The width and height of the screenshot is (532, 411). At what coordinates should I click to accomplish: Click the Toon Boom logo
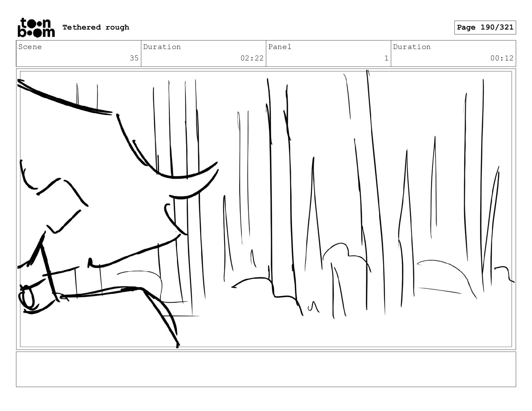pyautogui.click(x=36, y=28)
